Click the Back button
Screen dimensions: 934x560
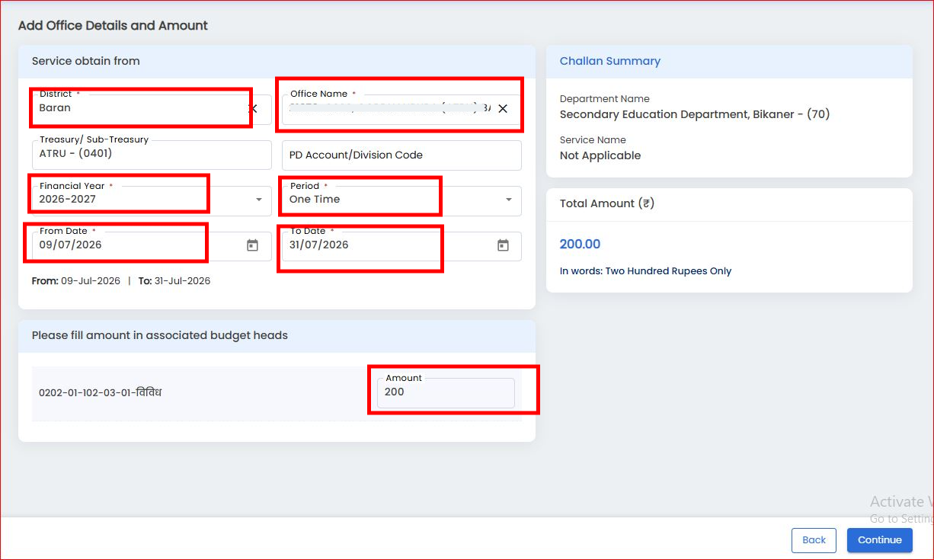click(814, 540)
